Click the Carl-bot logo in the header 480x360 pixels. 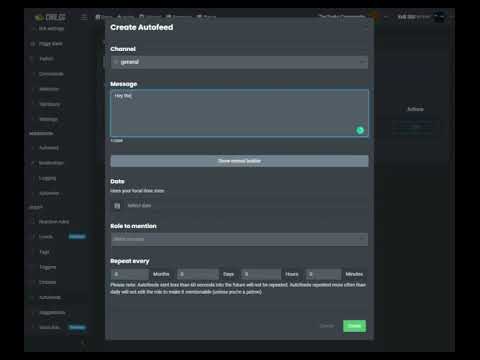point(51,17)
